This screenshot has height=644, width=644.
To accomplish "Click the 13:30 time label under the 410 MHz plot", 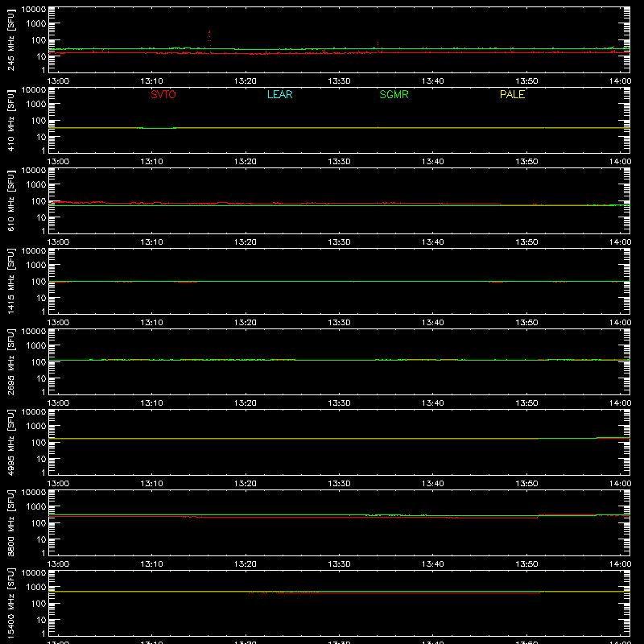I will point(339,162).
